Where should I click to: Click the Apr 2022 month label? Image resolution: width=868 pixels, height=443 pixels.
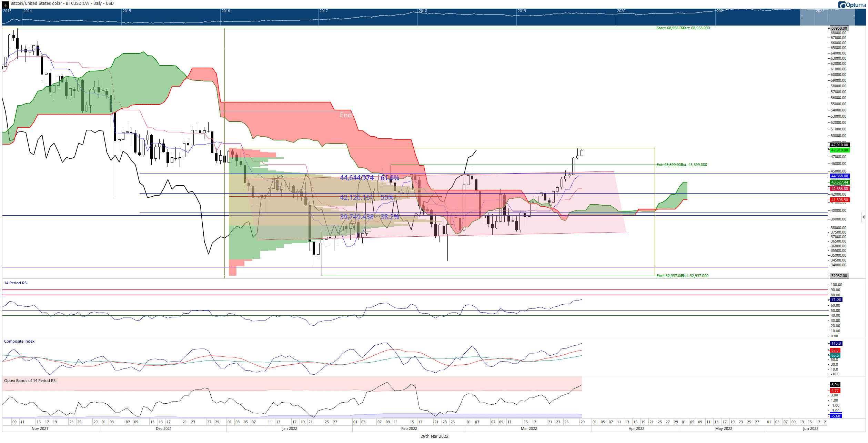click(636, 429)
